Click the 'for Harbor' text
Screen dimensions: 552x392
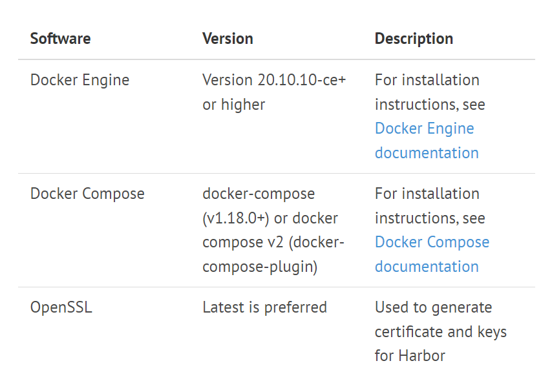pos(410,356)
